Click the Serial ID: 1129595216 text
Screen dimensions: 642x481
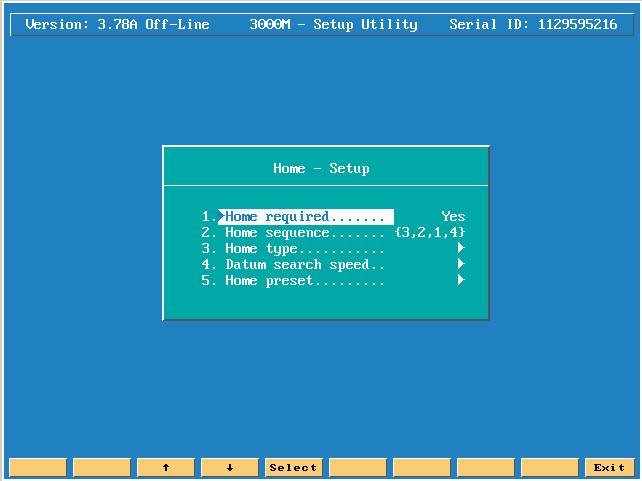coord(533,25)
